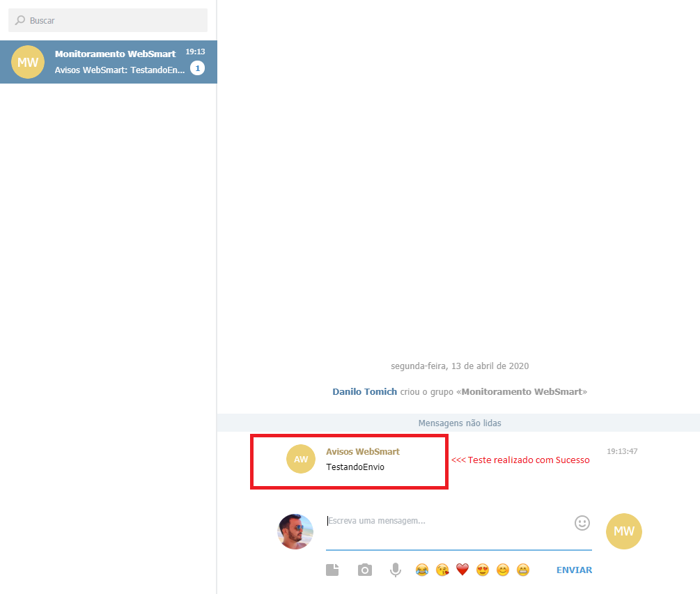Image resolution: width=700 pixels, height=594 pixels.
Task: Click the Buscar search field
Action: point(107,20)
